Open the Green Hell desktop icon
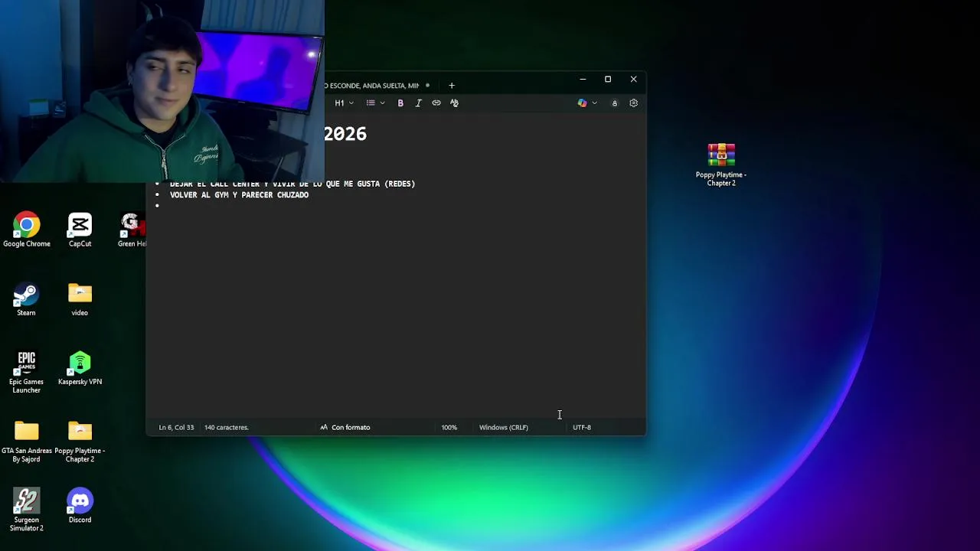Viewport: 980px width, 551px height. (x=132, y=230)
